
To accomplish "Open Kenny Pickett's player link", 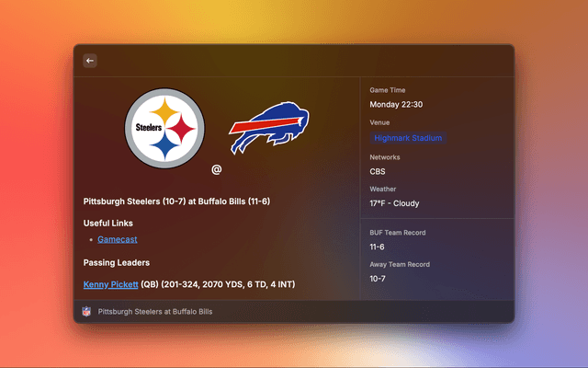I will (x=110, y=284).
